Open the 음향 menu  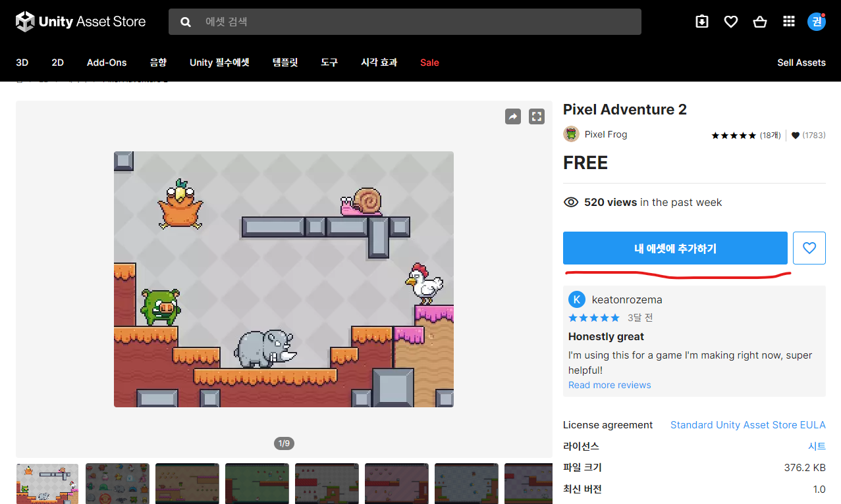coord(158,63)
